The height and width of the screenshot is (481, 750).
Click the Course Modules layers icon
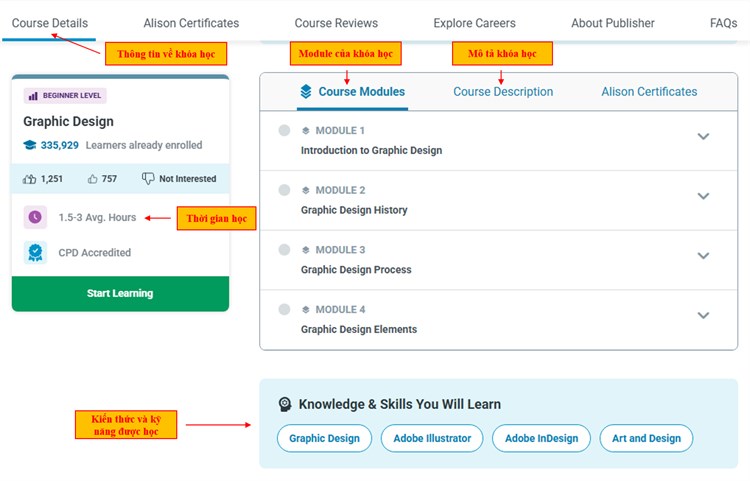pyautogui.click(x=306, y=92)
